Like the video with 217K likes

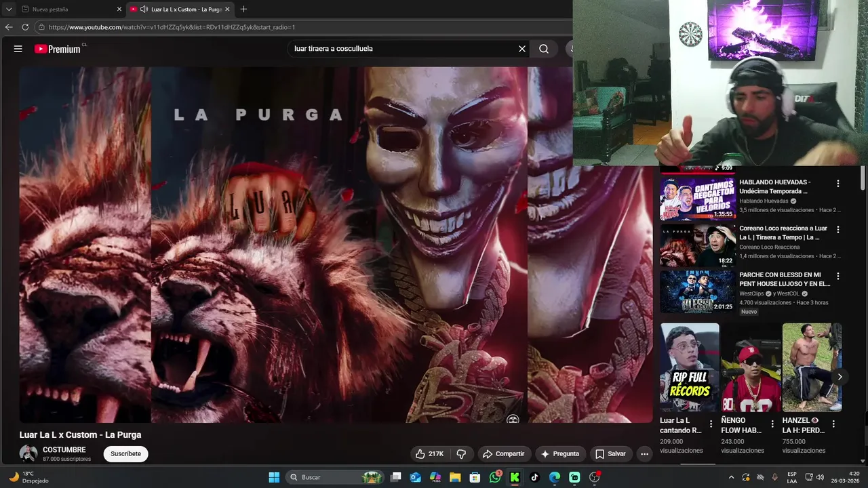[x=430, y=453]
